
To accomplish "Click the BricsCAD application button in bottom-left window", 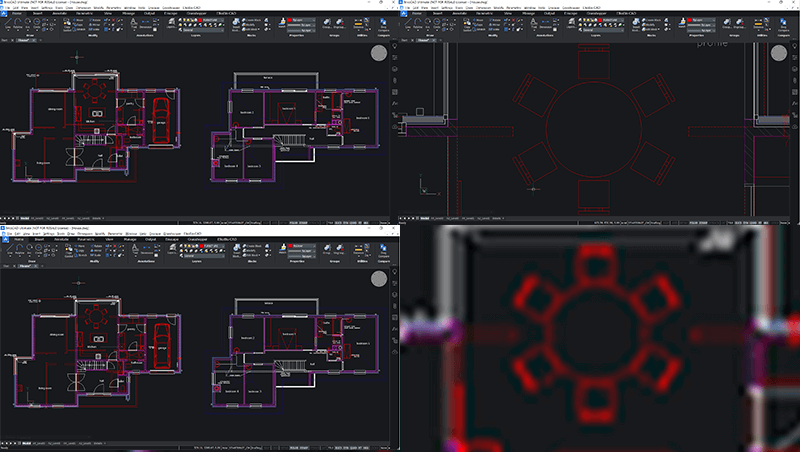I will [x=4, y=239].
